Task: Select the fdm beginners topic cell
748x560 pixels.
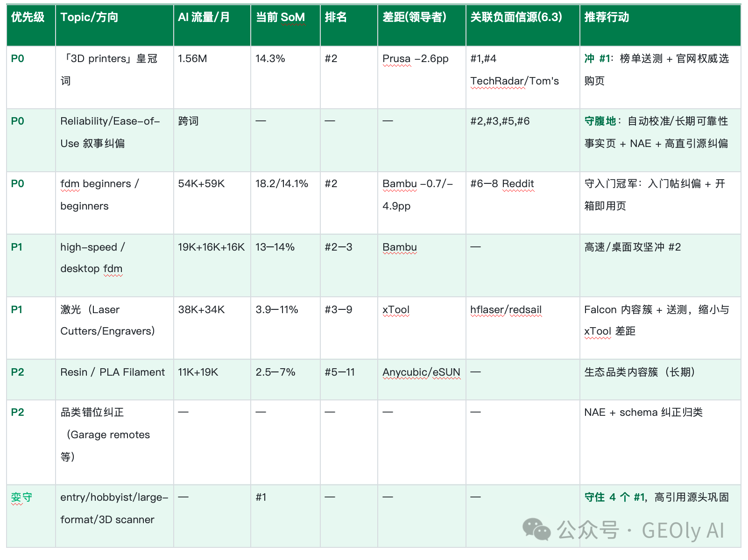Action: [x=114, y=203]
